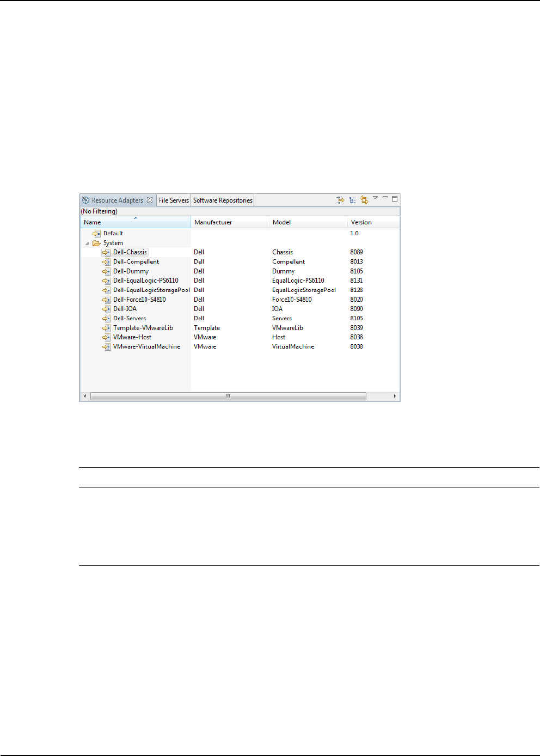The image size is (540, 756).
Task: Sort by the Manufacturer column header
Action: click(230, 222)
